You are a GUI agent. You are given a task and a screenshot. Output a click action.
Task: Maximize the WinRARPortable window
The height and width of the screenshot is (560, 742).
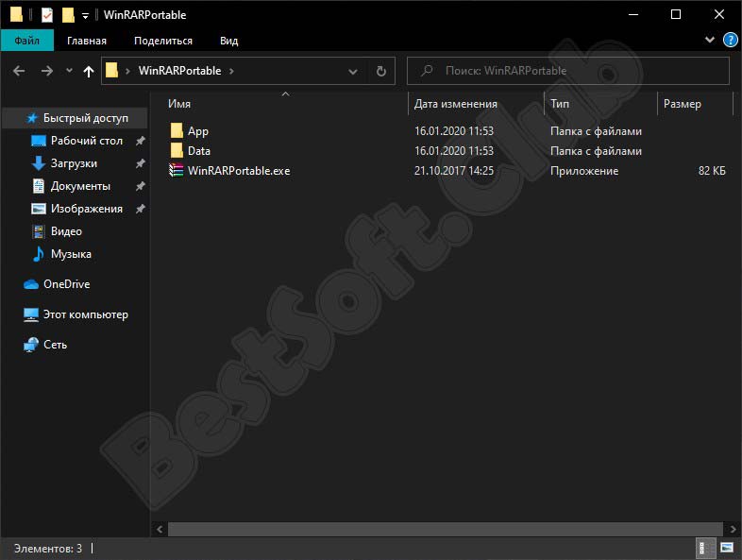676,15
